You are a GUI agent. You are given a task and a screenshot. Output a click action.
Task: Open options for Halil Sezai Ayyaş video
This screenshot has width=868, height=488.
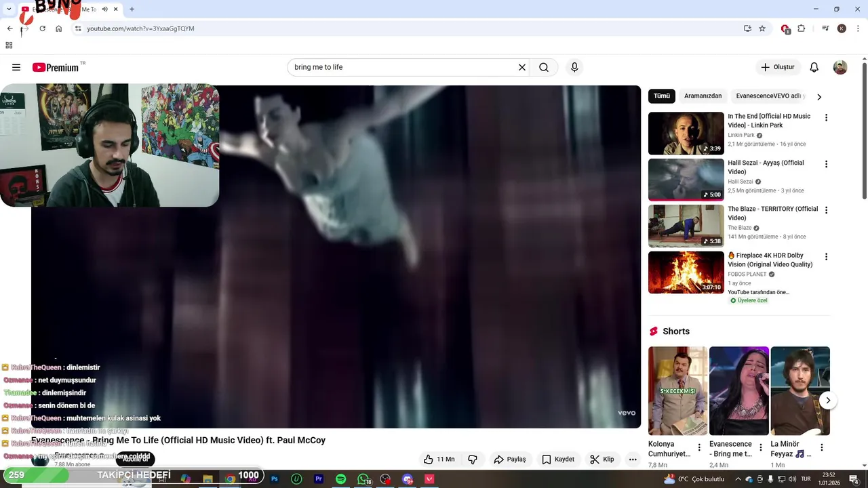(x=826, y=164)
